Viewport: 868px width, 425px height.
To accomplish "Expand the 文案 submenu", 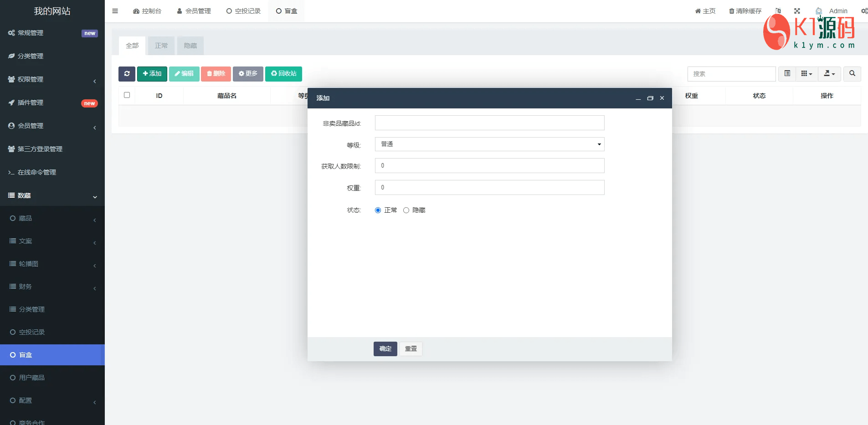I will [x=52, y=241].
